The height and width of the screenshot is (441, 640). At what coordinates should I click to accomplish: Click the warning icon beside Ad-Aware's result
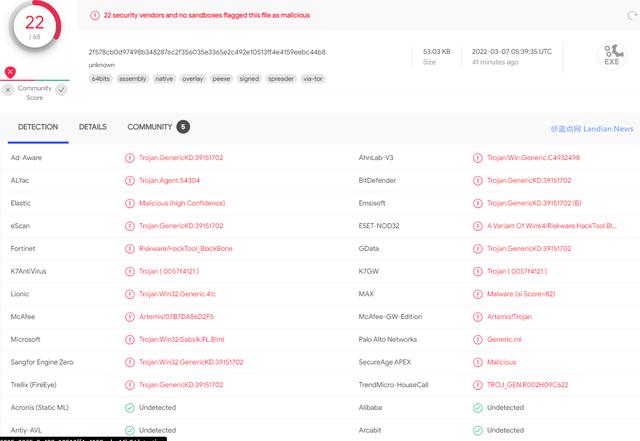tap(129, 158)
